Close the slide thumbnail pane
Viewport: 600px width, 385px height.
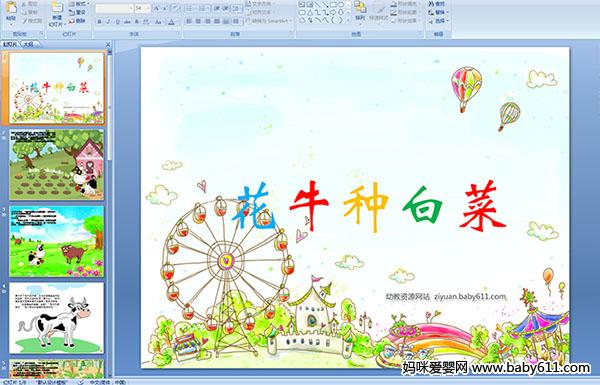tap(108, 44)
